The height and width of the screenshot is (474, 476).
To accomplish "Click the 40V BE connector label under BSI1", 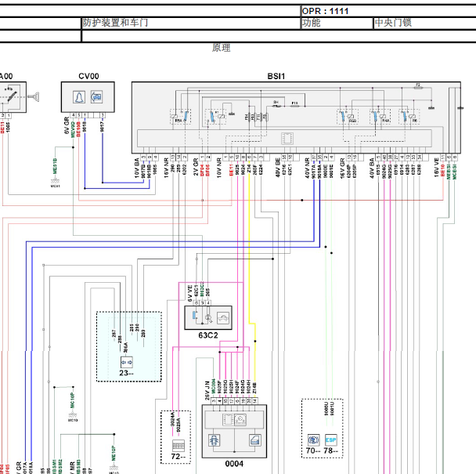I will [x=278, y=168].
